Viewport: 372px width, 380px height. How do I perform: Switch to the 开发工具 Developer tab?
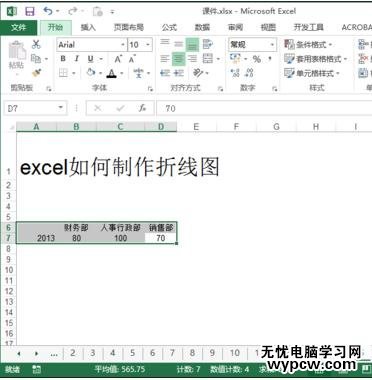point(308,27)
